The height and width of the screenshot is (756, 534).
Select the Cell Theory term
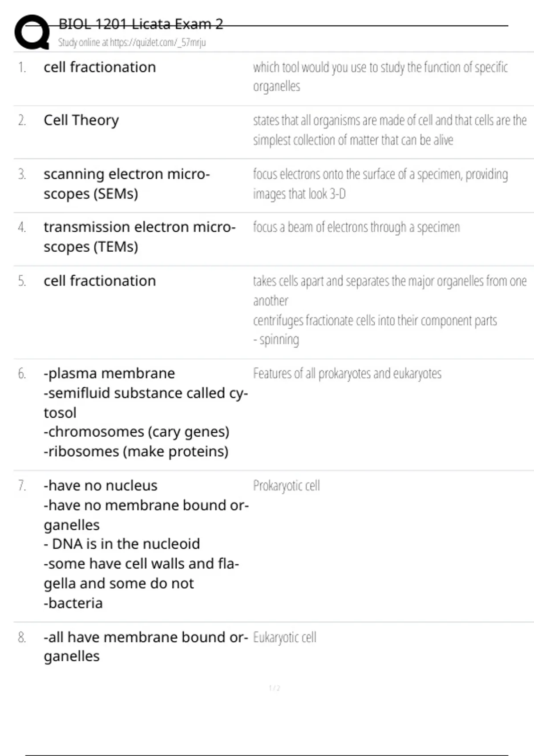pos(81,120)
